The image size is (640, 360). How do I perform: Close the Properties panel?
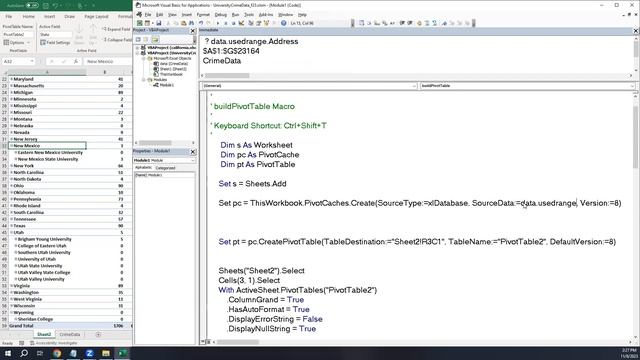tap(193, 151)
